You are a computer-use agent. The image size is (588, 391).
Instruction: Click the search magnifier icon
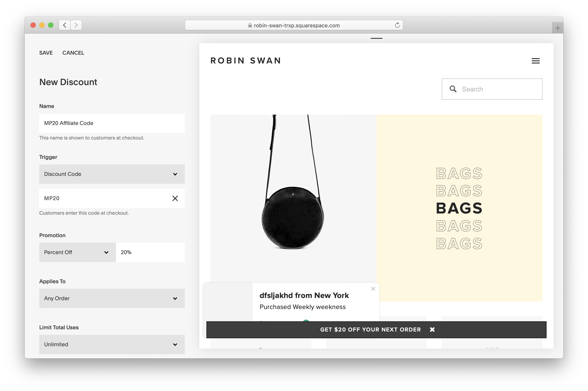pyautogui.click(x=453, y=89)
